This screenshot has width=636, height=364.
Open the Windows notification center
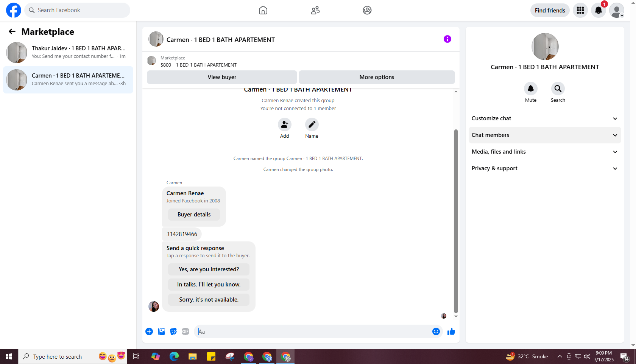625,356
